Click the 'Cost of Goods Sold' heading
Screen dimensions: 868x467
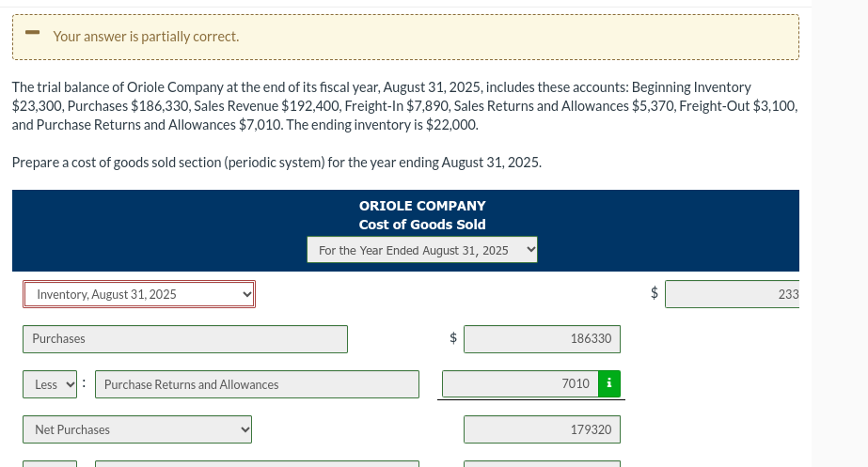[x=422, y=225]
